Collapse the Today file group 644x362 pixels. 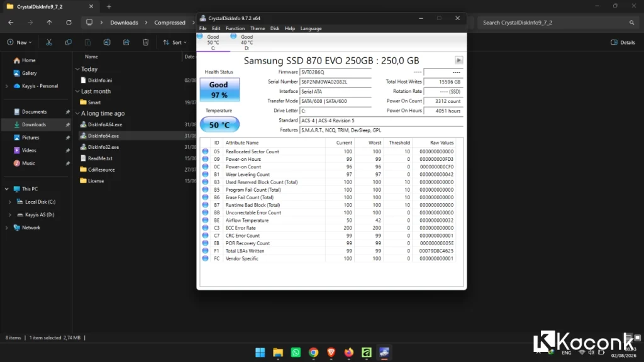(77, 69)
